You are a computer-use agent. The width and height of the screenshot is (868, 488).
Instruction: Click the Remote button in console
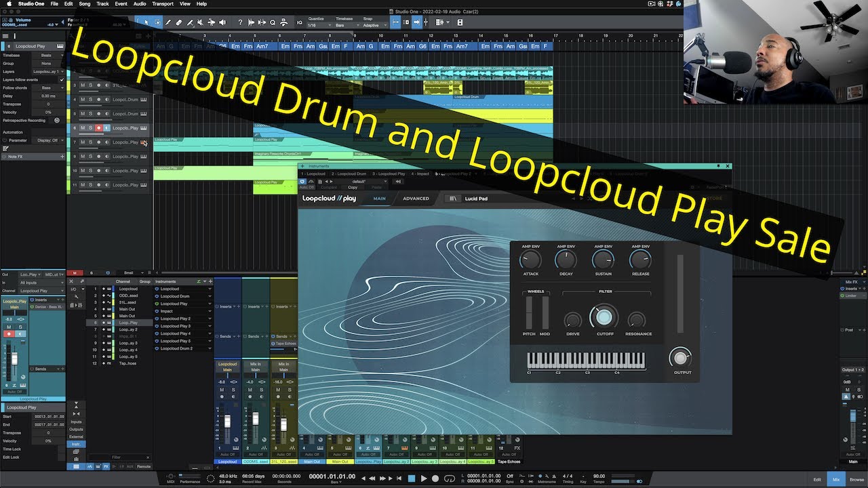pos(144,466)
